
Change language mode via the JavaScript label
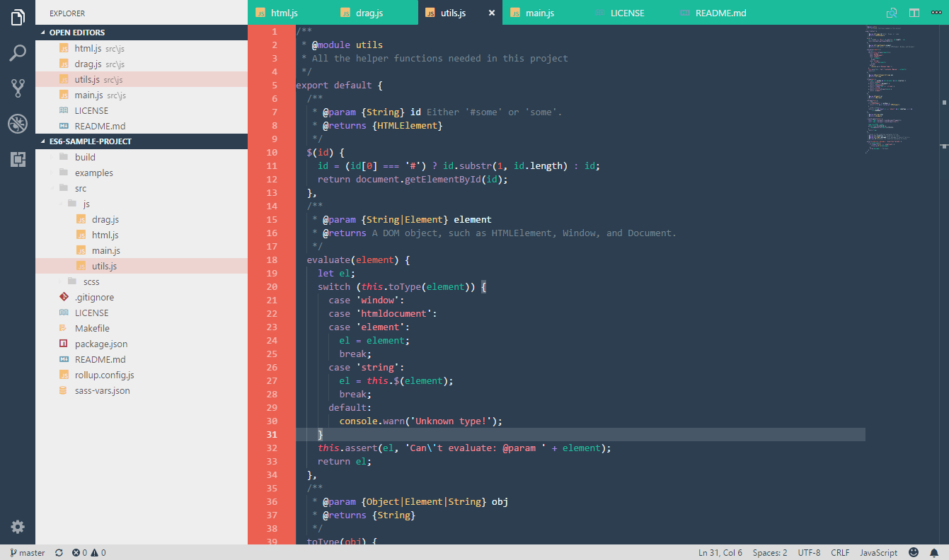click(x=878, y=552)
